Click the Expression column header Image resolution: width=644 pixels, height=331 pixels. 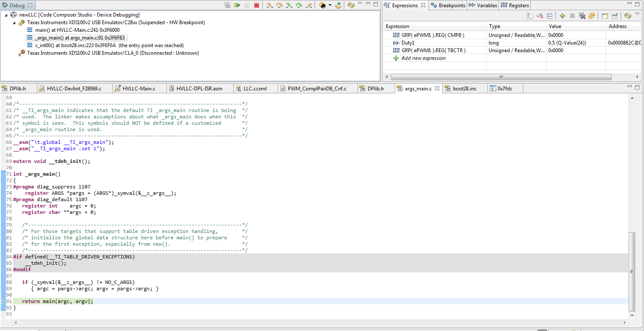pyautogui.click(x=435, y=26)
